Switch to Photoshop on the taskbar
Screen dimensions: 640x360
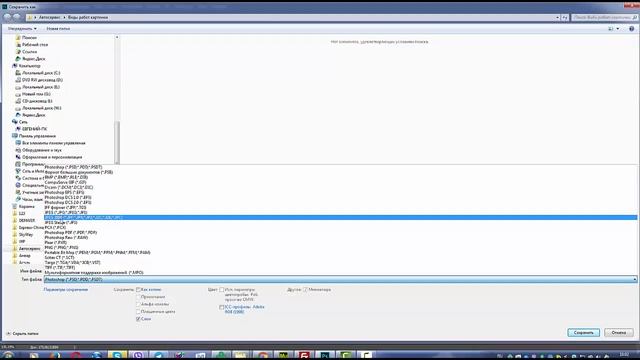pos(325,356)
